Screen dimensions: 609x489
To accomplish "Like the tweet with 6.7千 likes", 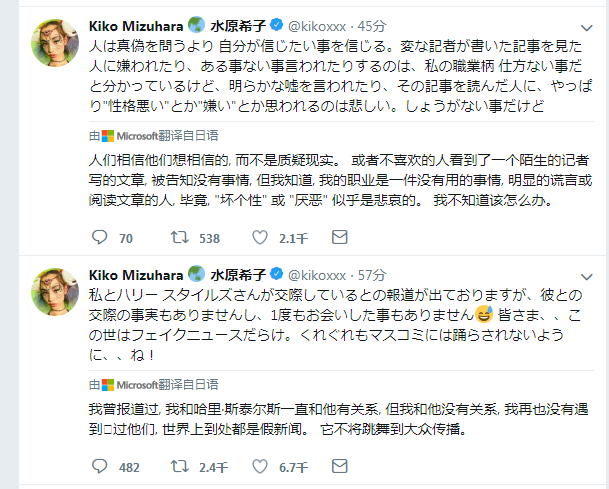I will point(260,466).
